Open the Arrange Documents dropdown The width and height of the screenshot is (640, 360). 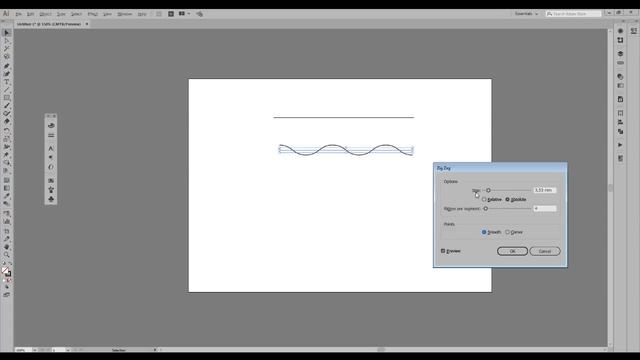click(184, 14)
